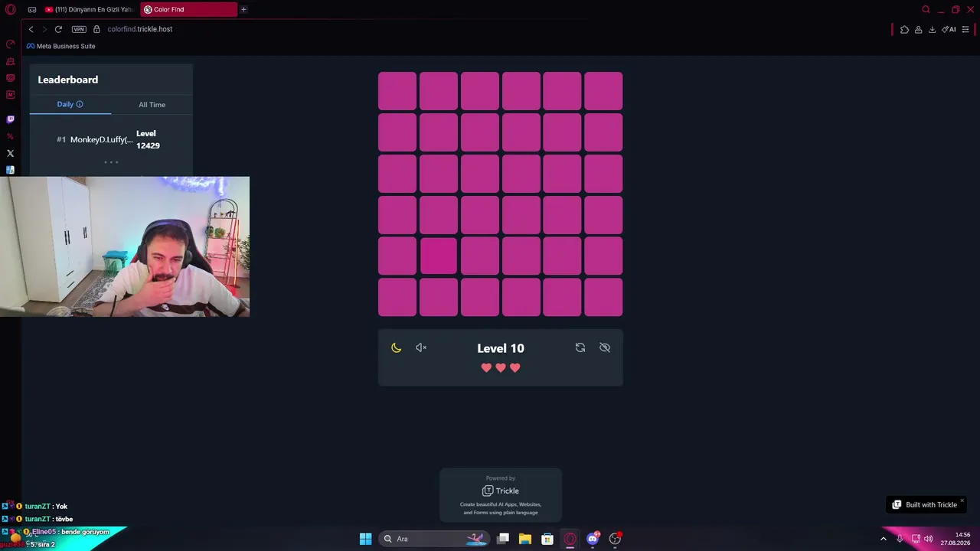
Task: Open the tab islands icon beside the Opera logo
Action: pyautogui.click(x=32, y=9)
